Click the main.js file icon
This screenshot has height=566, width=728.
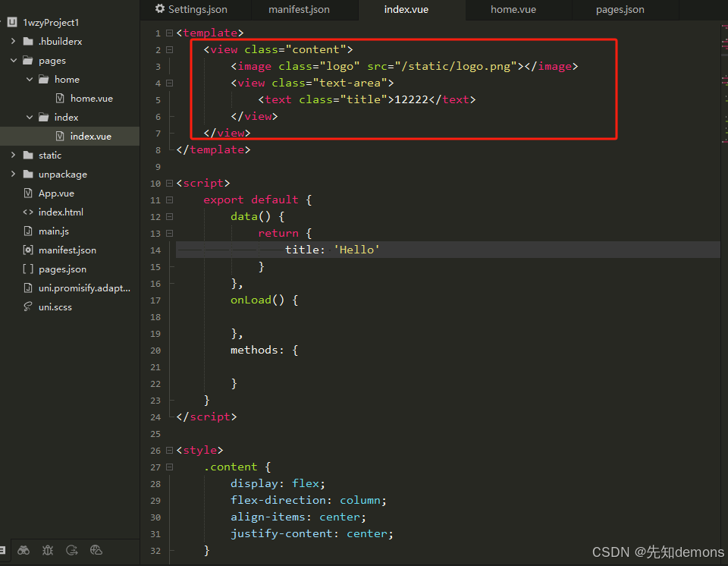pos(28,231)
